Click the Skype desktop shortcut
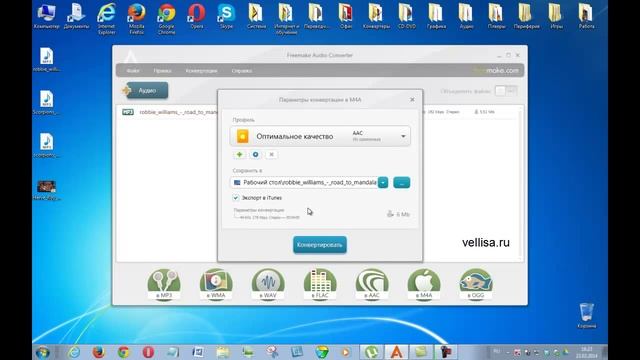 point(227,16)
